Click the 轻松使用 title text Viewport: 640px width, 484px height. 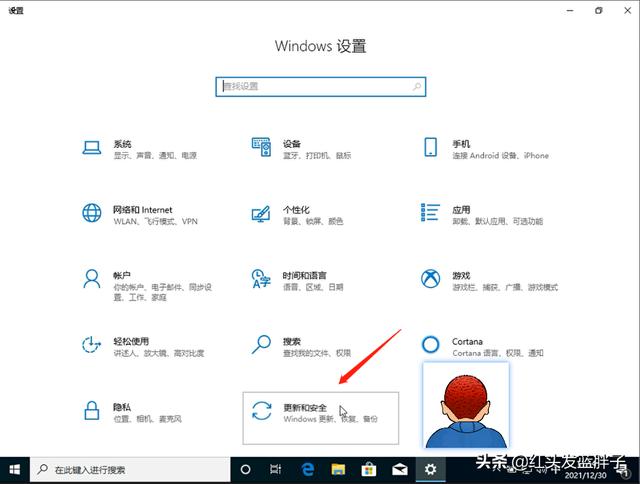(131, 341)
